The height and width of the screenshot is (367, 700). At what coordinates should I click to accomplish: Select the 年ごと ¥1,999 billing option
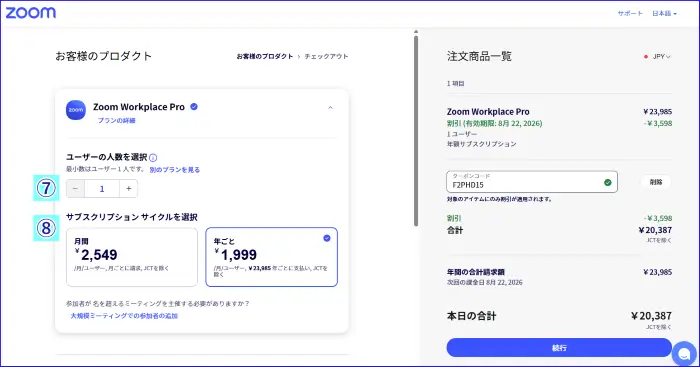click(271, 257)
